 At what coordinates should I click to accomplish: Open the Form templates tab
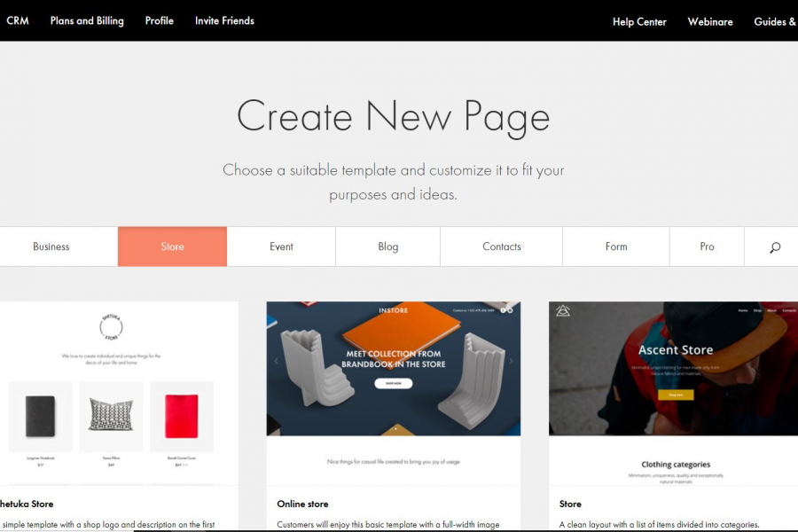[616, 246]
